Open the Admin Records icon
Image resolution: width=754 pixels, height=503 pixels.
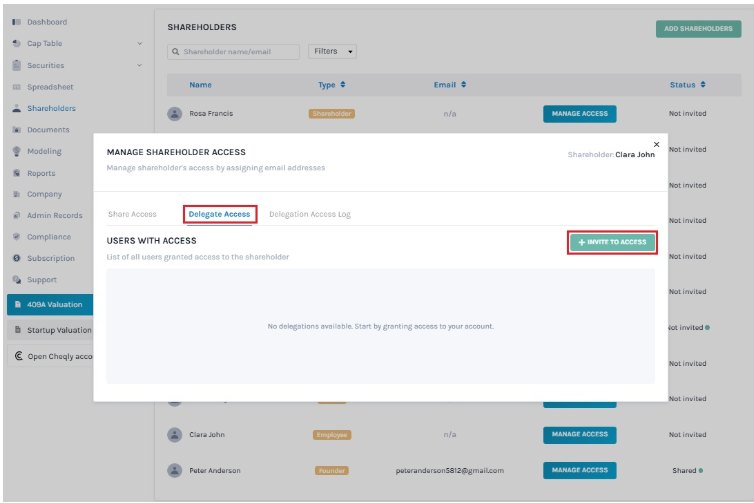17,215
